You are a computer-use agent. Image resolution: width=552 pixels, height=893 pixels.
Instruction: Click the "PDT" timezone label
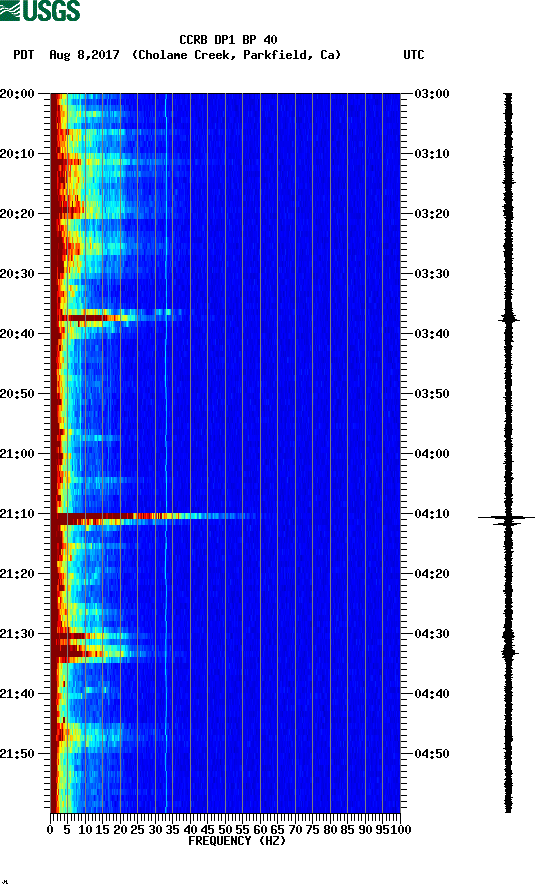tap(23, 55)
